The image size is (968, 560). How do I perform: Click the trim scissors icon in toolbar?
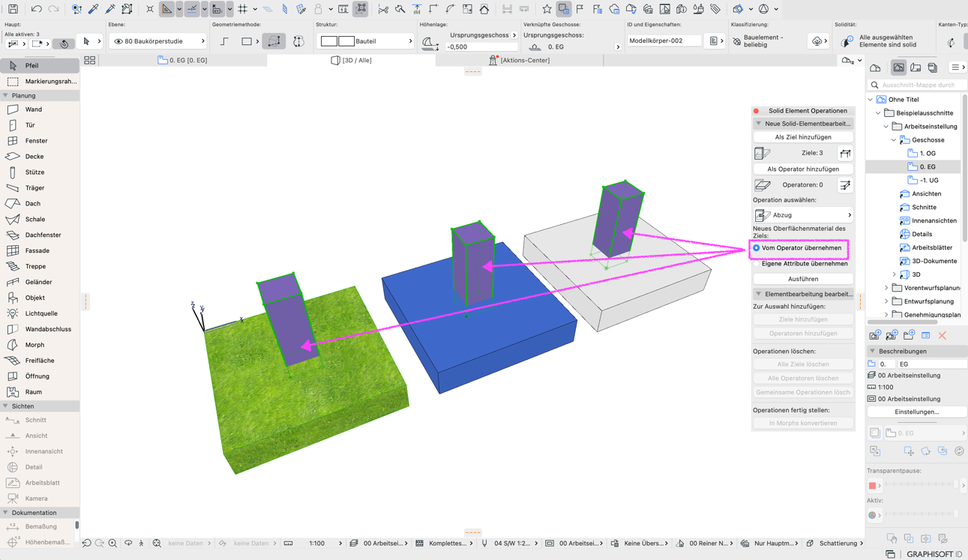coord(383,9)
